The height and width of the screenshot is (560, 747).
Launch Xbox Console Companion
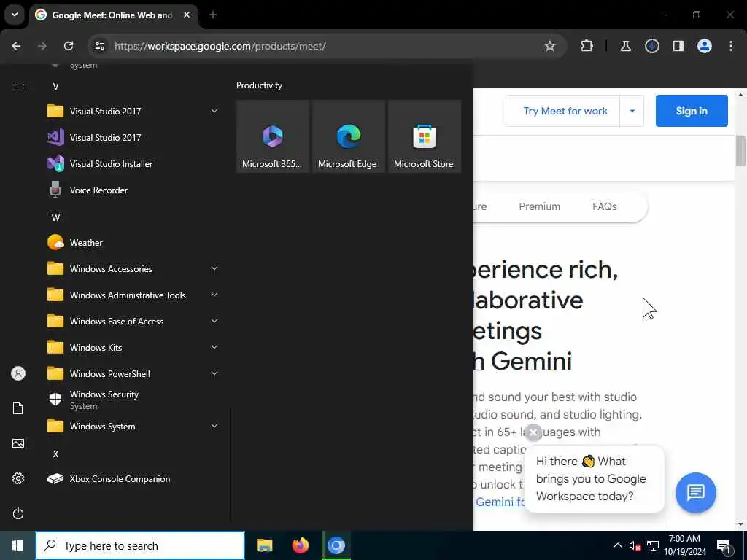[x=133, y=479]
